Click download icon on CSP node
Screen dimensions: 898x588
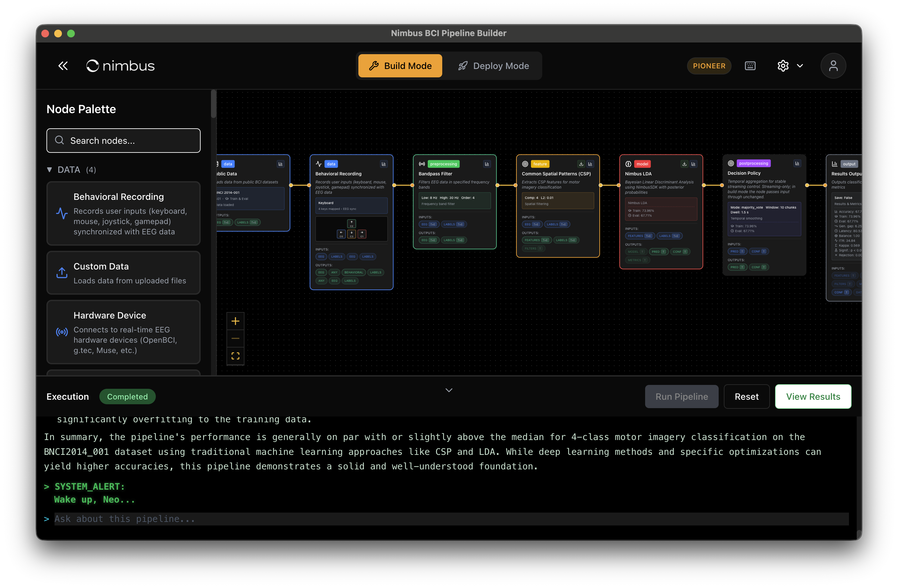581,164
